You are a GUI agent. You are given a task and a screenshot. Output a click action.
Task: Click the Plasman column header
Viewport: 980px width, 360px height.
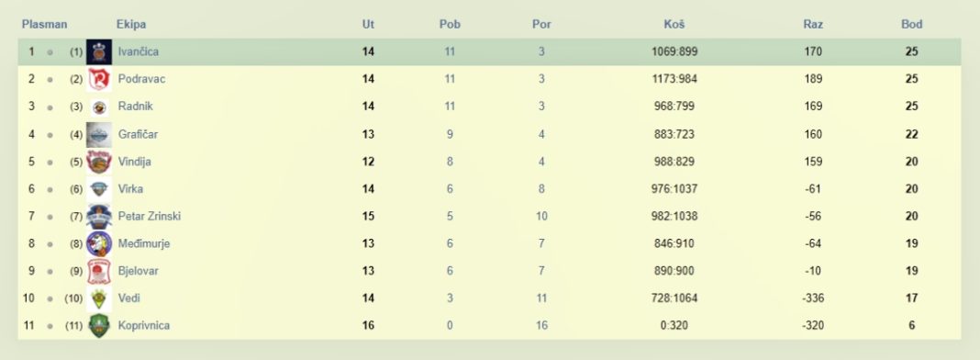pyautogui.click(x=44, y=25)
